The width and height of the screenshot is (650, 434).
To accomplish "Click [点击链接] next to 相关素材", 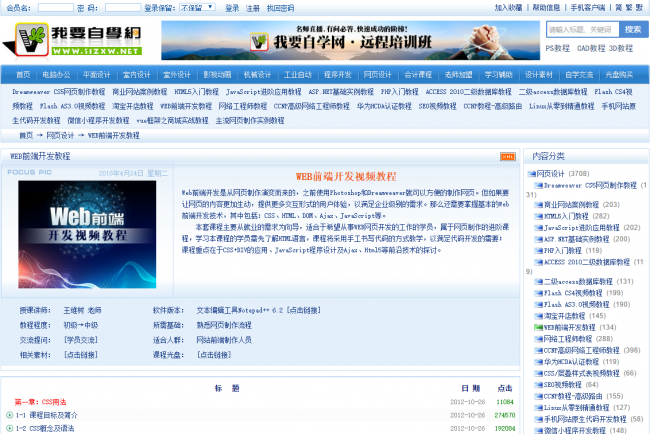I will pyautogui.click(x=80, y=355).
